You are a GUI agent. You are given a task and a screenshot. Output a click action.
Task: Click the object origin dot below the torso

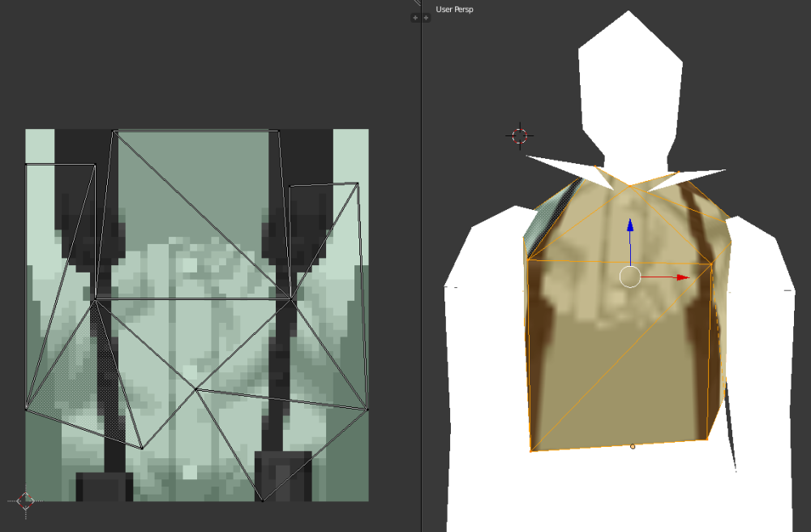point(633,446)
